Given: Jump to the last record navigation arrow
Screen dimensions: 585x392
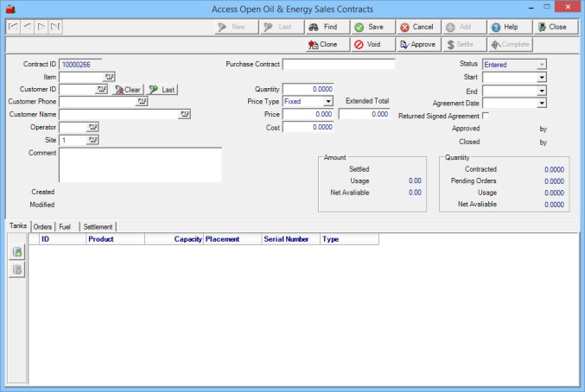Looking at the screenshot, I should 55,27.
